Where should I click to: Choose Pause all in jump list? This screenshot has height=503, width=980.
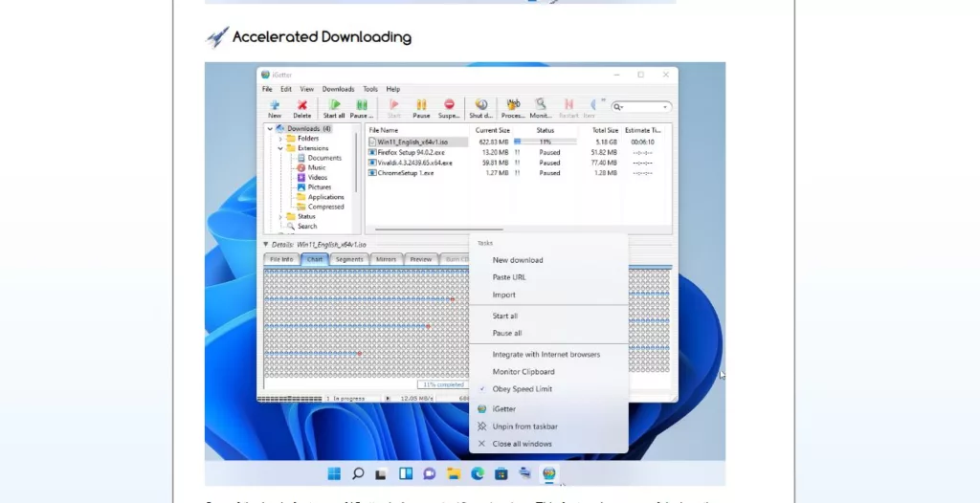[x=507, y=333]
